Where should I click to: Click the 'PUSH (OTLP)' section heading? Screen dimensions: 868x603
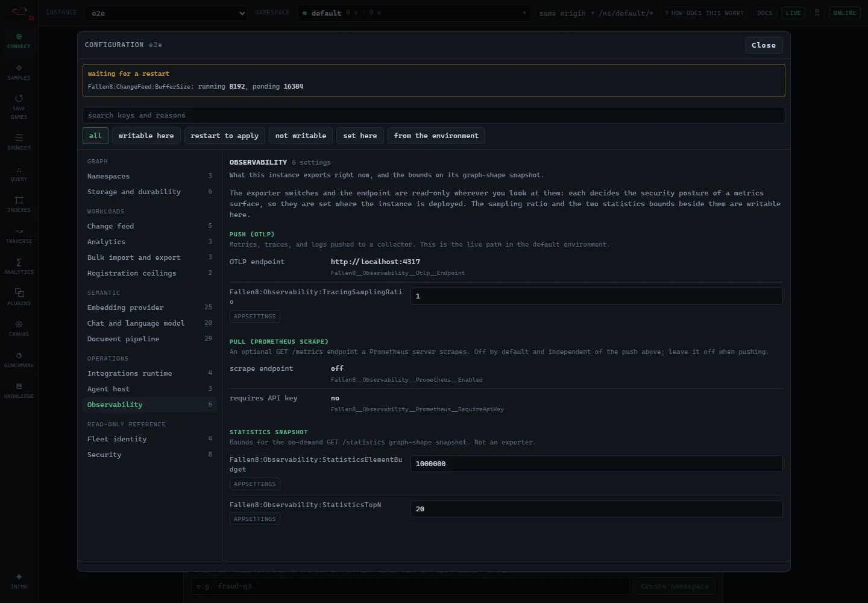click(252, 234)
